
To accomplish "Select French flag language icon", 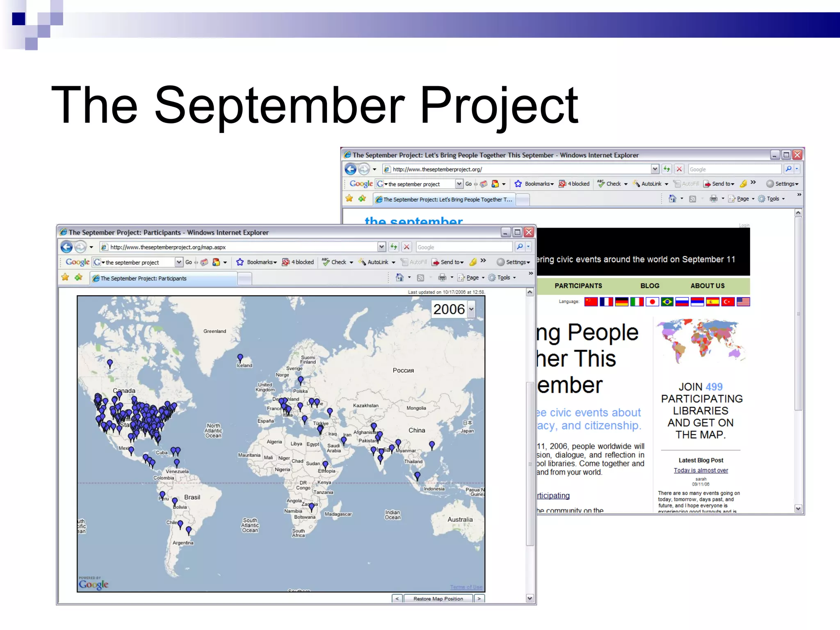I will point(606,302).
